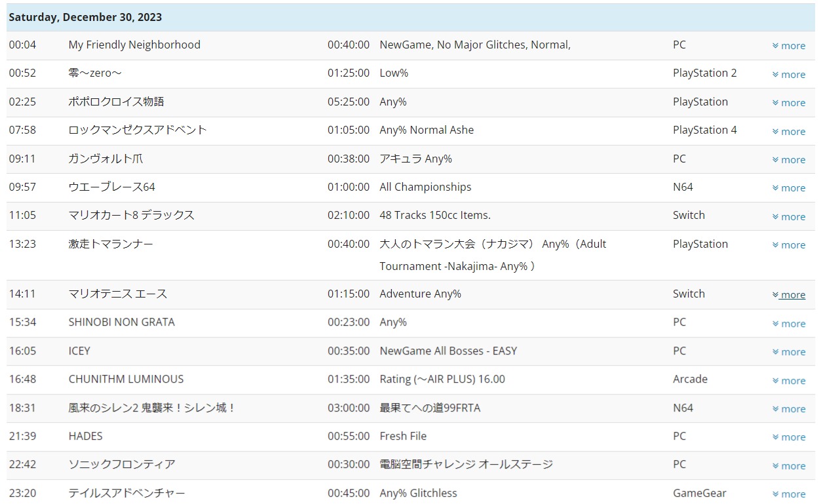Click the 02:25 start time
This screenshot has width=823, height=504.
(22, 102)
